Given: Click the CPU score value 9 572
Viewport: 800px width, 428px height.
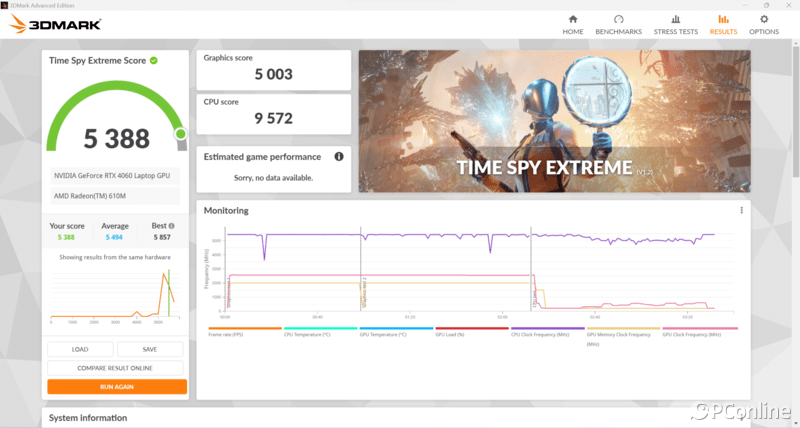Looking at the screenshot, I should coord(273,118).
